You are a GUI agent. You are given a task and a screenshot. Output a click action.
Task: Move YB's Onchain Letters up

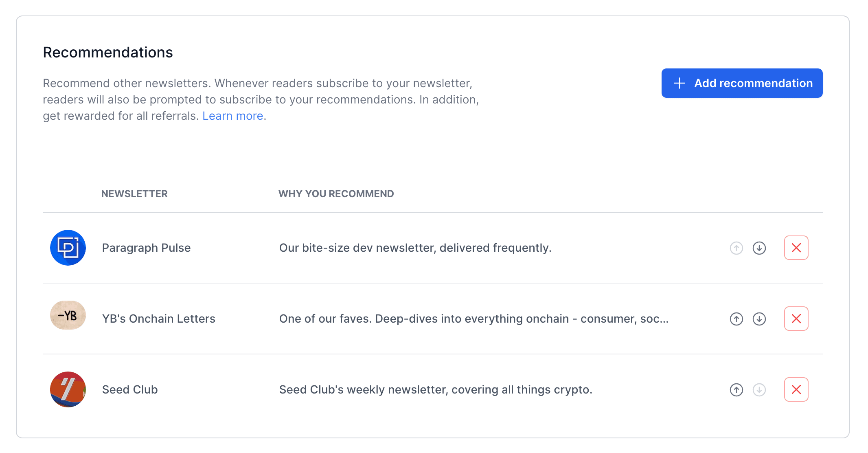736,319
